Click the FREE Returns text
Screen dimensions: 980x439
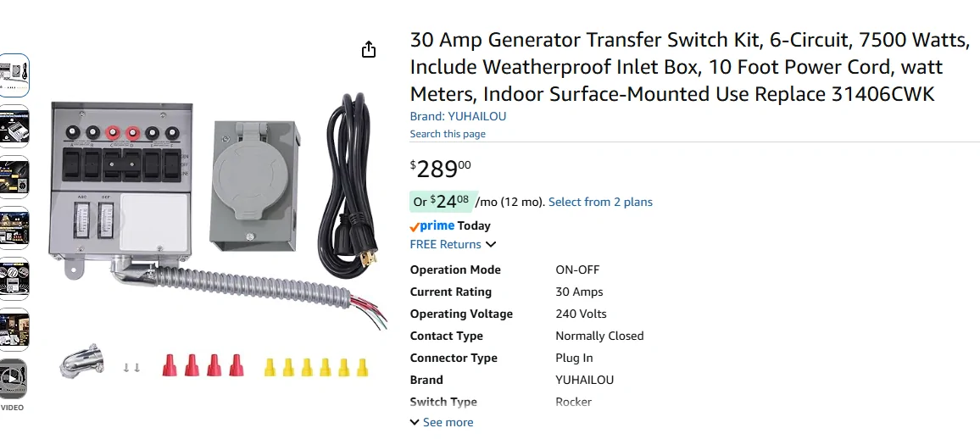pyautogui.click(x=445, y=244)
